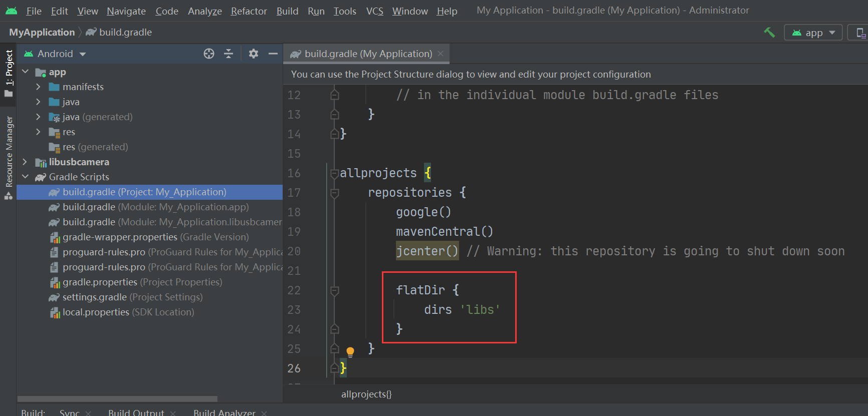
Task: Open gradle-wrapper.properties file
Action: click(x=155, y=237)
